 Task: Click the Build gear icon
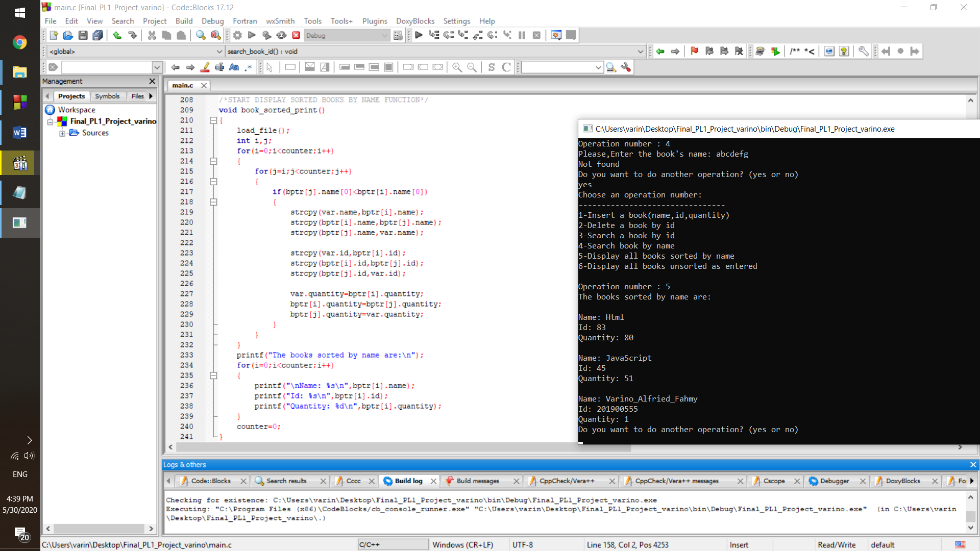237,35
